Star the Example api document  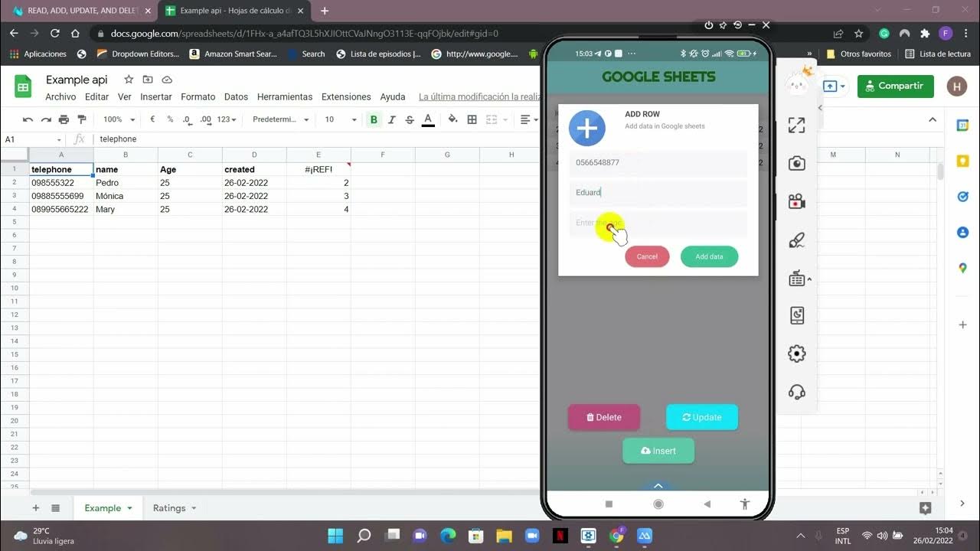129,80
